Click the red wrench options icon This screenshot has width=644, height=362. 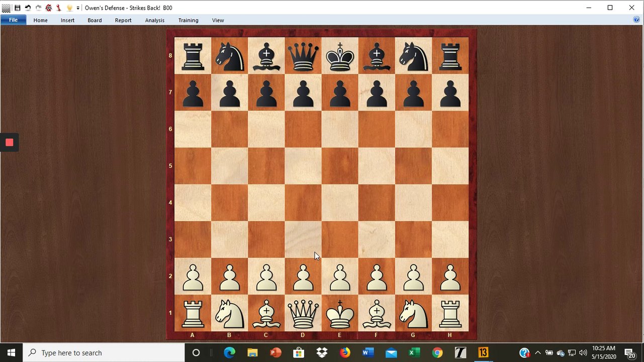pos(58,8)
